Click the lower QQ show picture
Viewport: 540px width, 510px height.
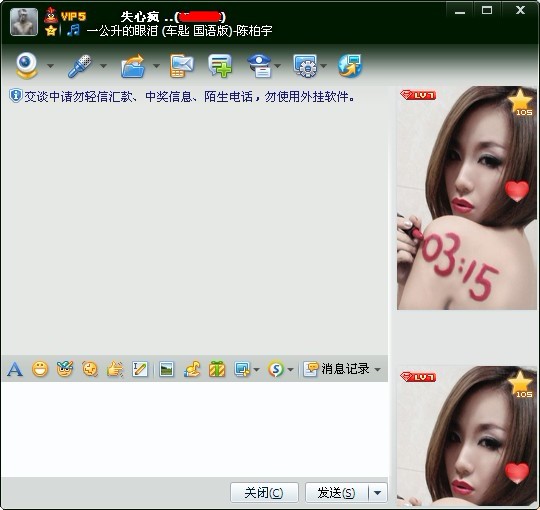coord(467,436)
